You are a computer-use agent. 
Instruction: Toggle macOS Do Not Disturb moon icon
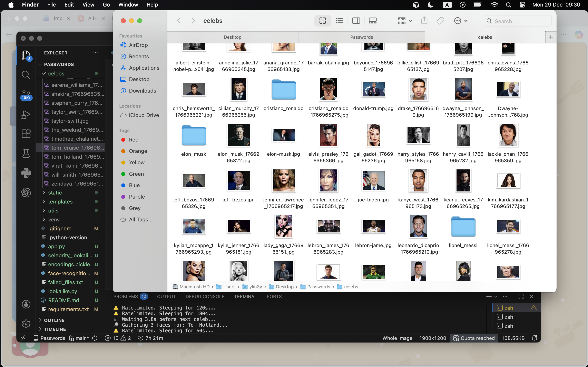coord(430,5)
